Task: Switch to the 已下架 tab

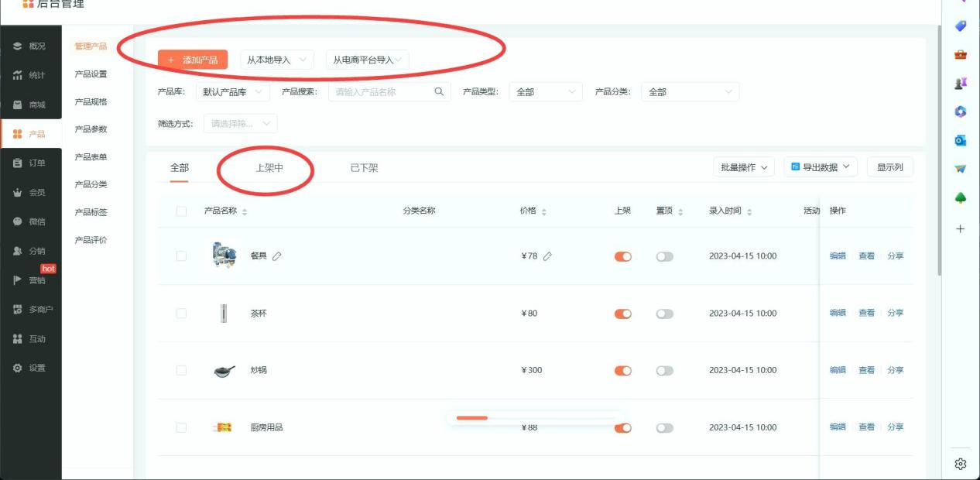Action: click(x=364, y=168)
